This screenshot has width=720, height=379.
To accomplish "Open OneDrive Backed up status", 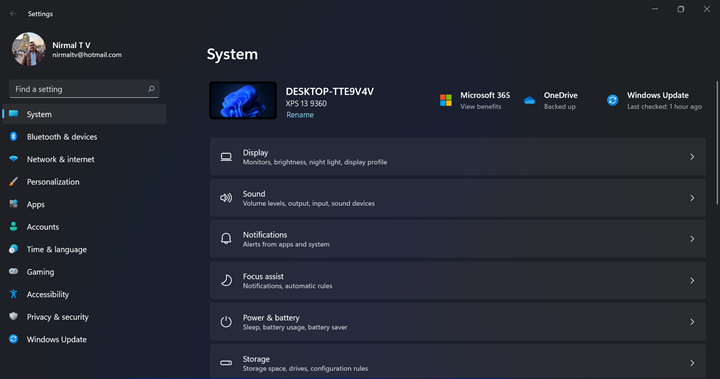I will click(x=559, y=107).
